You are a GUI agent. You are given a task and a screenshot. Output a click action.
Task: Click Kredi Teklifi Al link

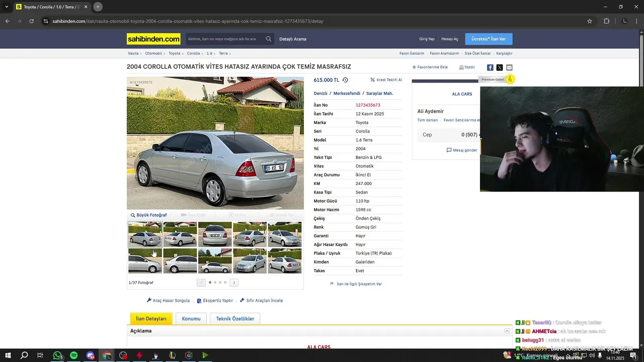tap(386, 80)
